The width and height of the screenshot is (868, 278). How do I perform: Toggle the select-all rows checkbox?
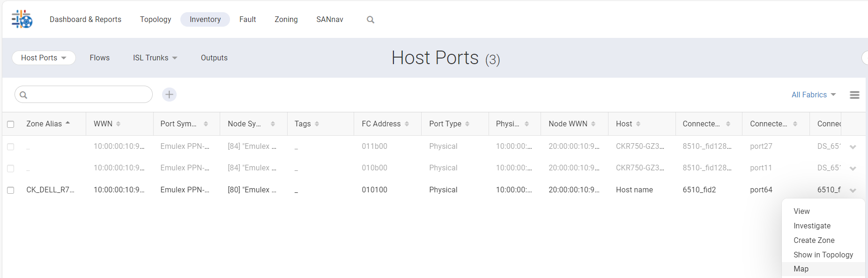click(x=11, y=124)
